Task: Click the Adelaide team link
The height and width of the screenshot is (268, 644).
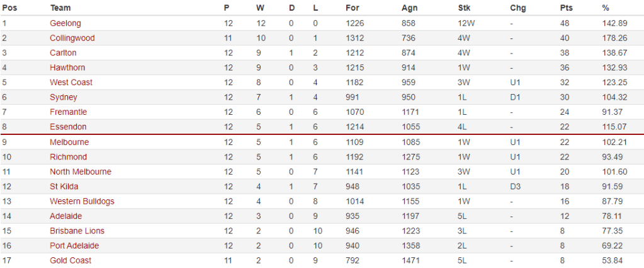Action: click(x=66, y=216)
